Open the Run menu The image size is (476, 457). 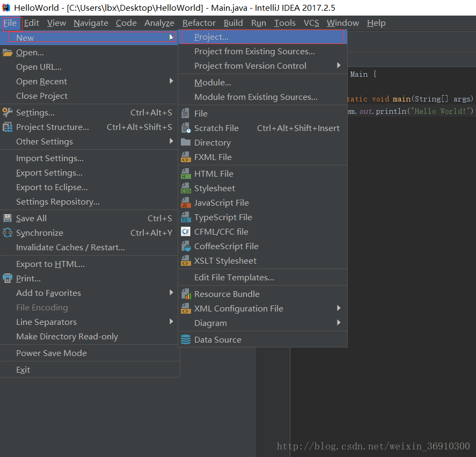click(258, 23)
